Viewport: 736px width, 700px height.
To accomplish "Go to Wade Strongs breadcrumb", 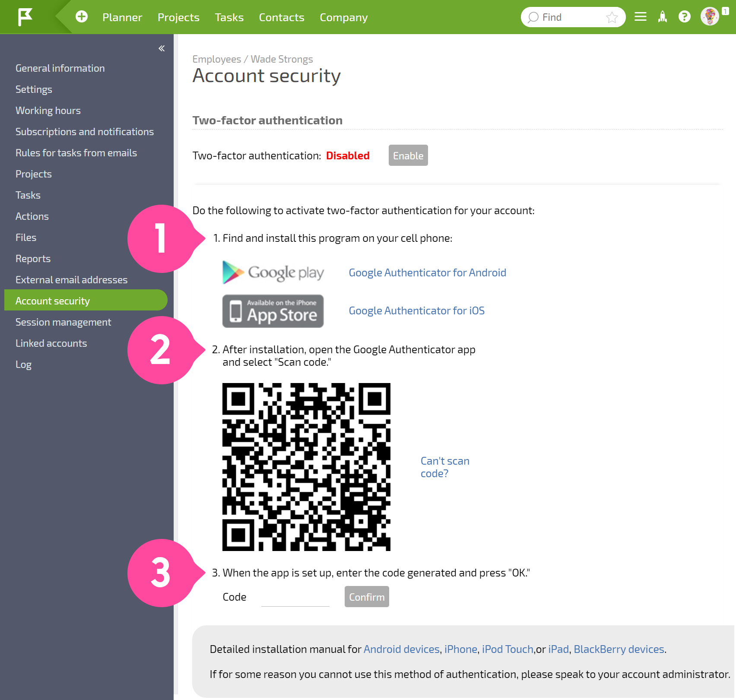I will click(282, 59).
